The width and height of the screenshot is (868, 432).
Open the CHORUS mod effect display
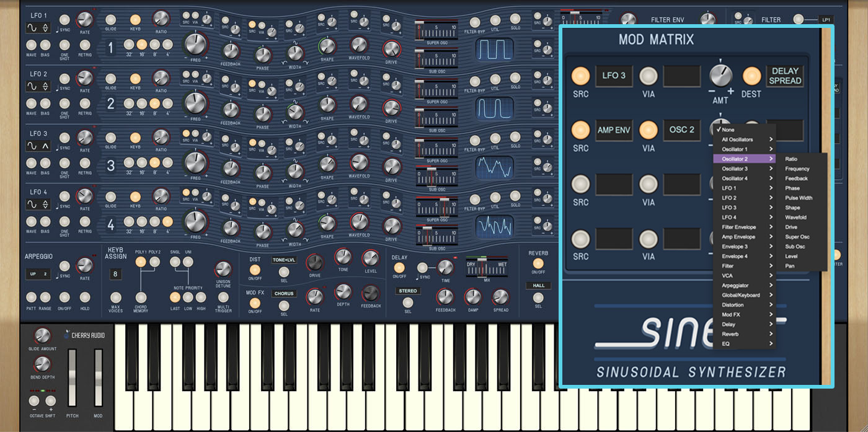[x=284, y=293]
